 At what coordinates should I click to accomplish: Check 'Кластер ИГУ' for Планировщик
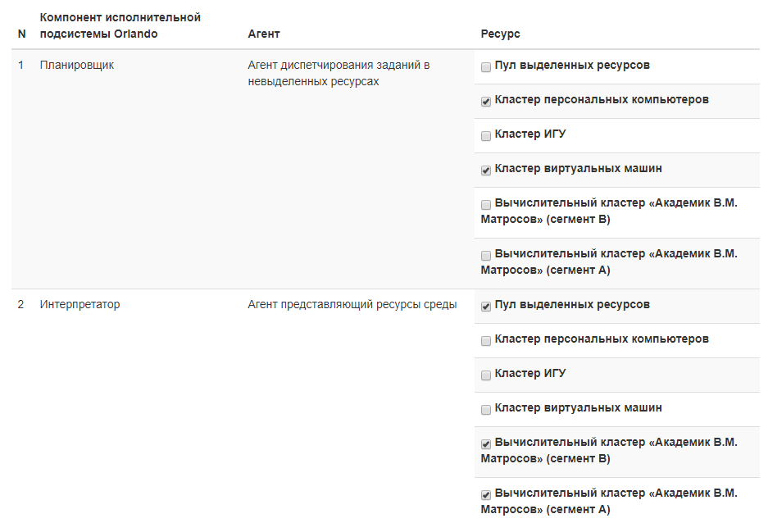pyautogui.click(x=486, y=136)
